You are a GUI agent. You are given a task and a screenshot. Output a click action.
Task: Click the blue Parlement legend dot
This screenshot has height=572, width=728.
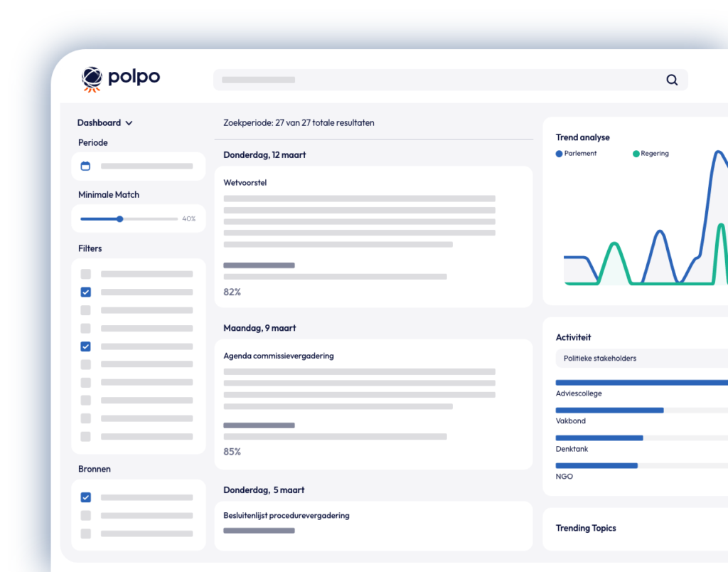point(559,154)
